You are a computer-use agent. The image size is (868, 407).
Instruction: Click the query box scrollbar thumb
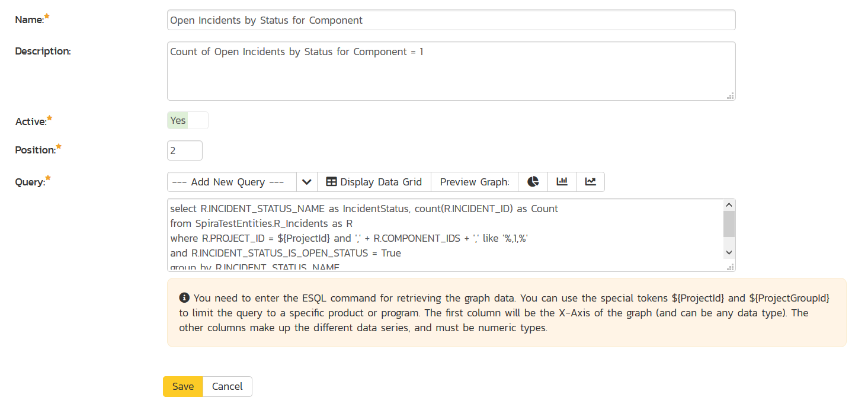[x=729, y=224]
